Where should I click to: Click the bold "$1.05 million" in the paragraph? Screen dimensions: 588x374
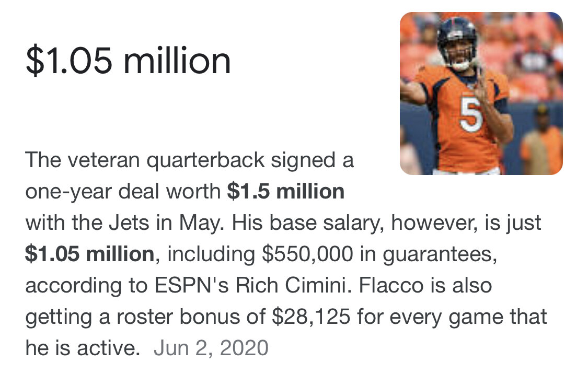(x=89, y=254)
